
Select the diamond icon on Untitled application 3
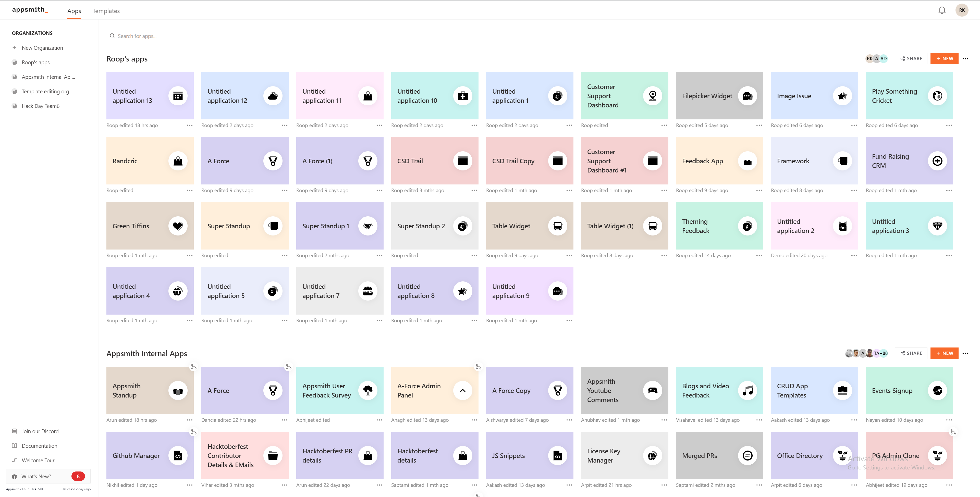[937, 226]
